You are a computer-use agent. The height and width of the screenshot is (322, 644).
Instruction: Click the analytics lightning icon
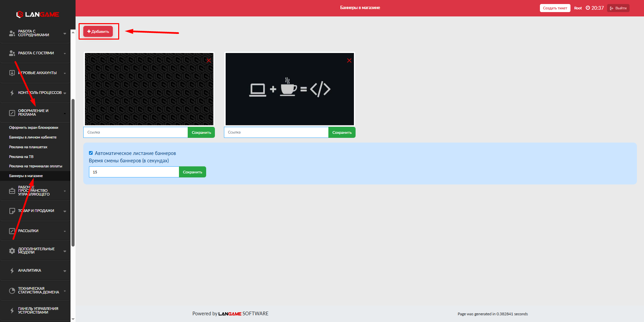pos(12,271)
